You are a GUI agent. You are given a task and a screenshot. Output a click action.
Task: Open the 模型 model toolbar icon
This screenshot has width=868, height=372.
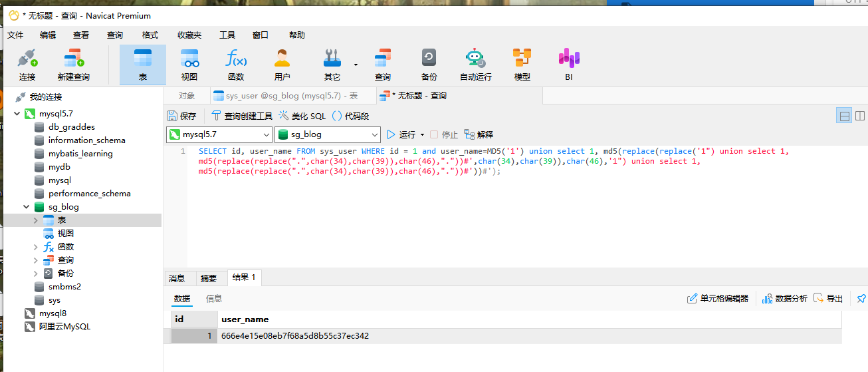tap(522, 65)
